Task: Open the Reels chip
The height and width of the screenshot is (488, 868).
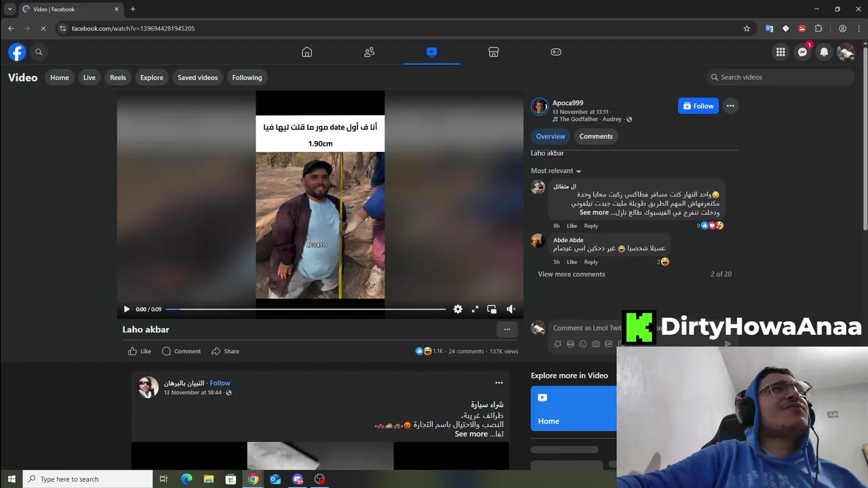Action: tap(118, 77)
